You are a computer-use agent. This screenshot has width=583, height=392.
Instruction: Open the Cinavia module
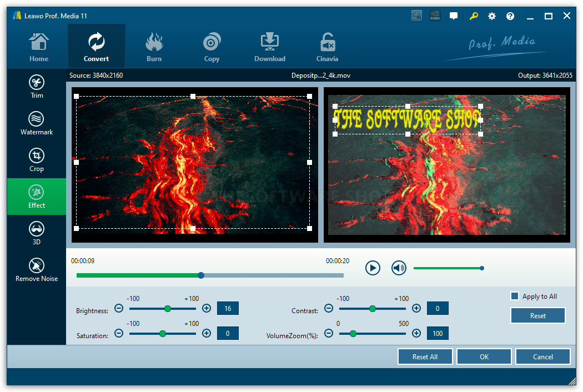click(x=327, y=47)
